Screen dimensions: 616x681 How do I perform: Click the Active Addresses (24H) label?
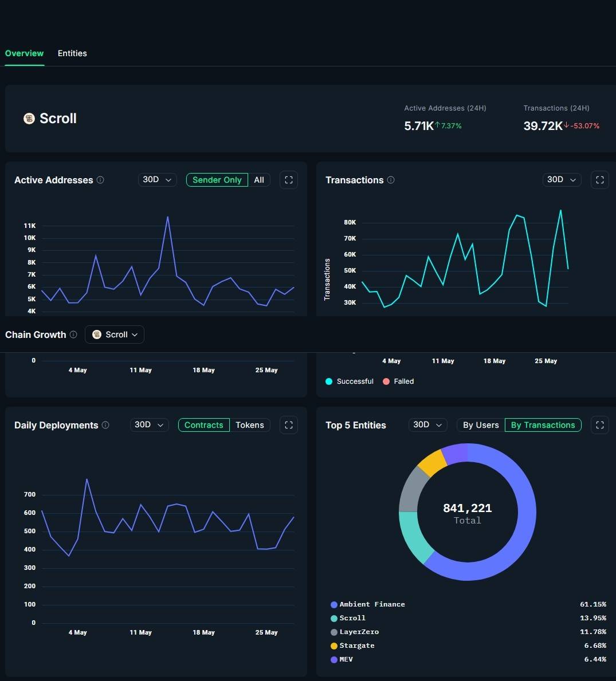click(445, 108)
